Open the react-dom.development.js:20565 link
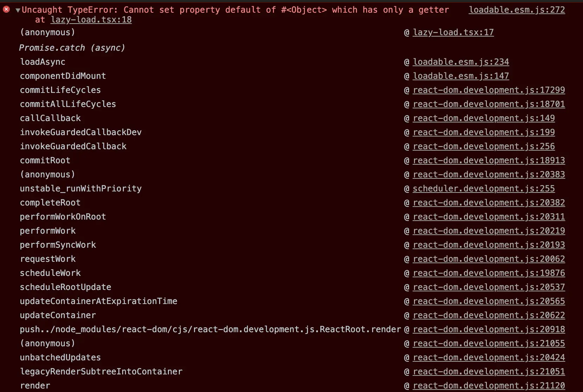 click(x=489, y=301)
